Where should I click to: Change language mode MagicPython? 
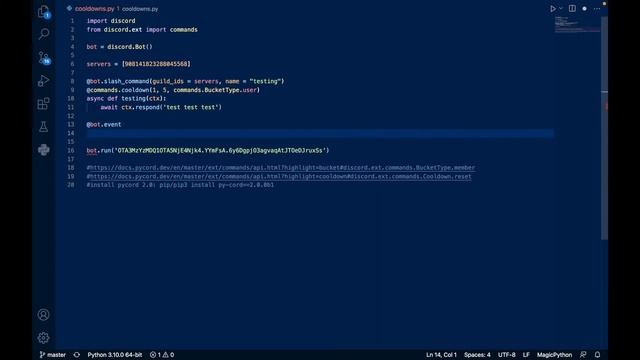(554, 355)
